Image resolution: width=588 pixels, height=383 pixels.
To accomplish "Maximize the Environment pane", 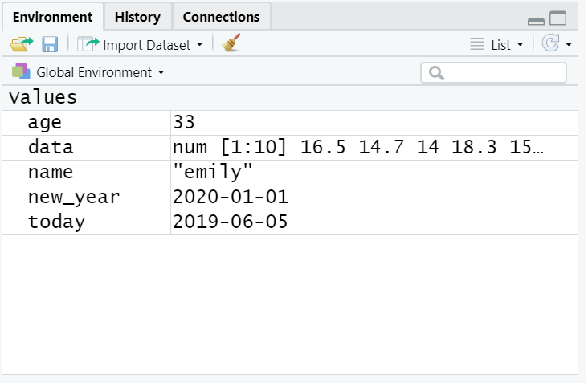I will (x=557, y=18).
